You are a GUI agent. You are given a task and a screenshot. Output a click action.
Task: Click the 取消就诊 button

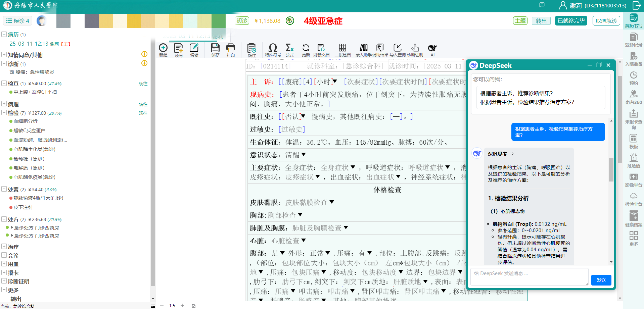click(x=606, y=21)
